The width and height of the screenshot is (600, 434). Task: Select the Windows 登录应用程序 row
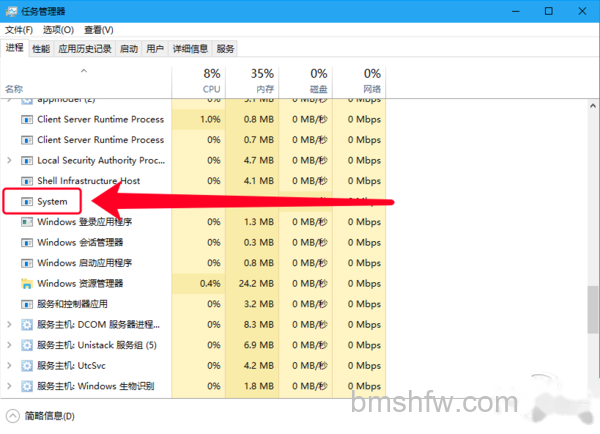point(193,222)
